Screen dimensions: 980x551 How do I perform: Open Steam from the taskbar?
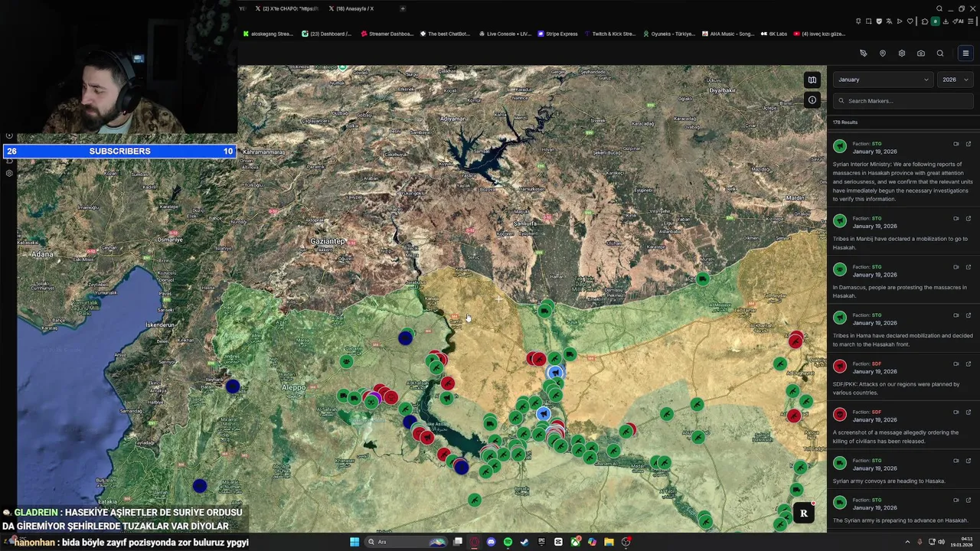(524, 542)
